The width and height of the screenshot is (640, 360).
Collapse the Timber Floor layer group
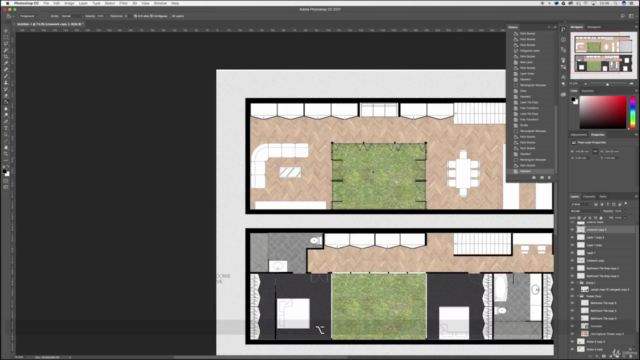click(x=578, y=296)
